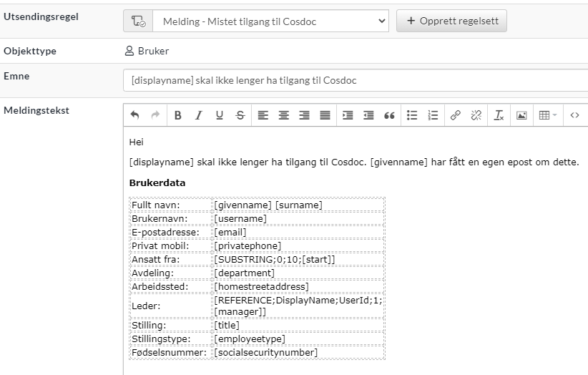Insert an image into the message

[521, 115]
